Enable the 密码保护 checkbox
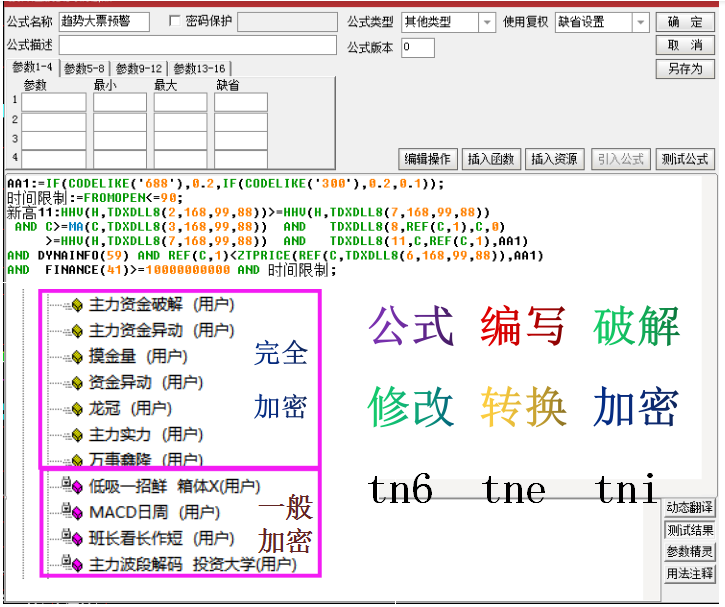 click(x=175, y=21)
